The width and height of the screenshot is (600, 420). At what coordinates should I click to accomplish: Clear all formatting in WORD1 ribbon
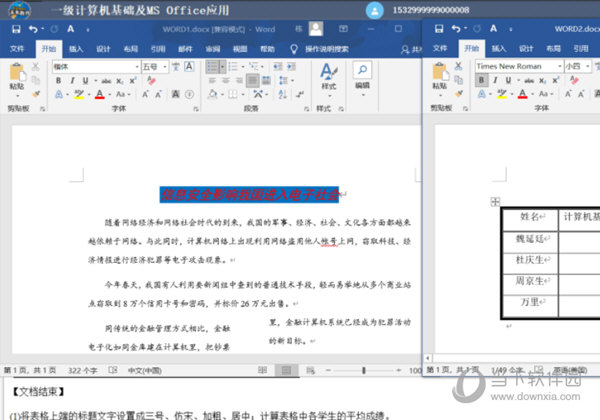click(x=151, y=80)
